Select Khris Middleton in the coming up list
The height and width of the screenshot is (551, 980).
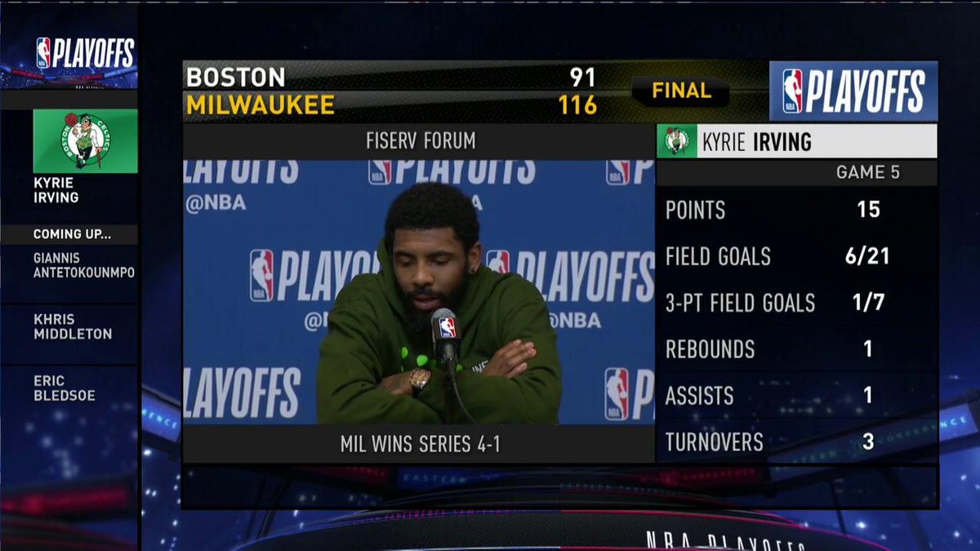tap(73, 327)
